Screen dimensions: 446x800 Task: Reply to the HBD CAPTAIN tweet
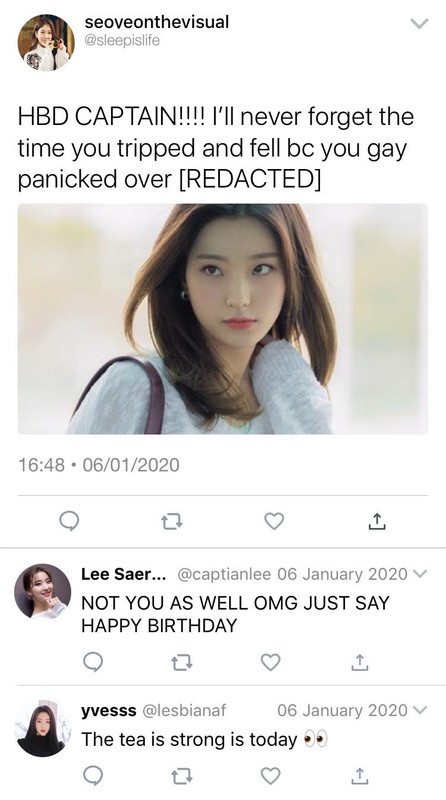click(69, 521)
